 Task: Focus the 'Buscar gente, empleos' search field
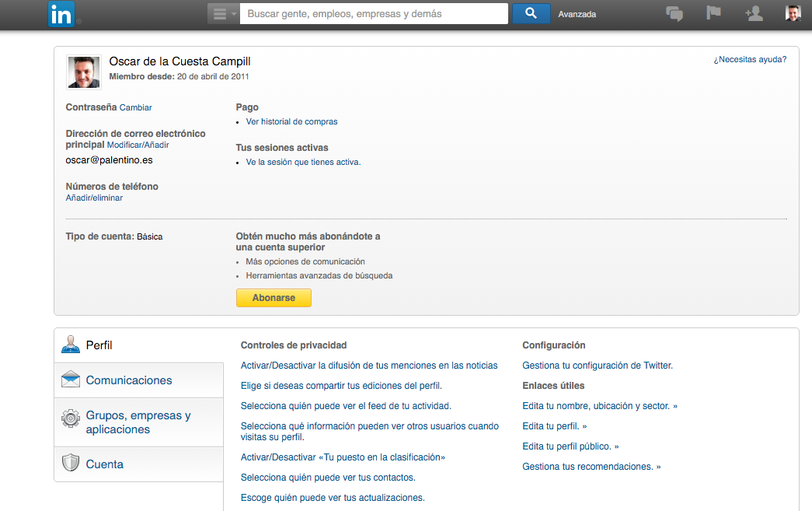[x=374, y=14]
